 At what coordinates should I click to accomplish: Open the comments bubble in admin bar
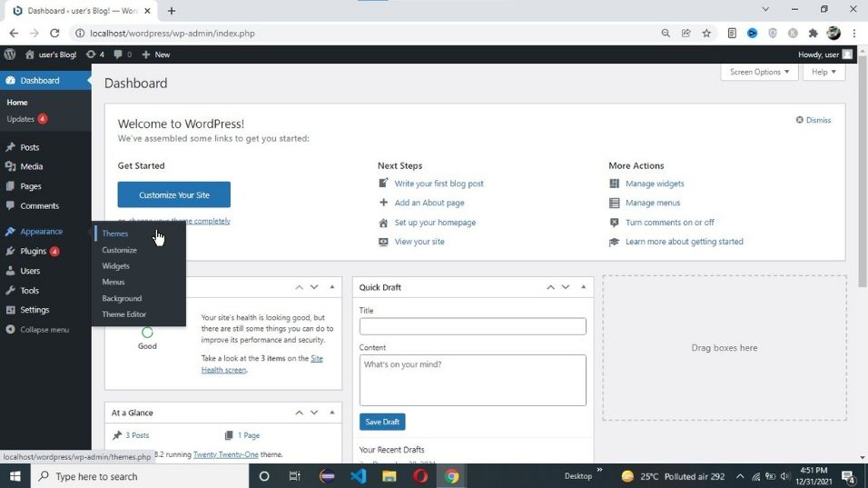point(123,55)
